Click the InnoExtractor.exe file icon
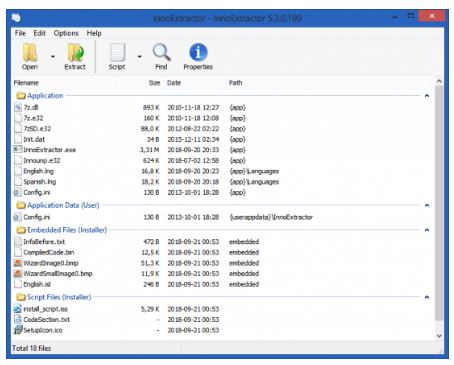 click(18, 150)
